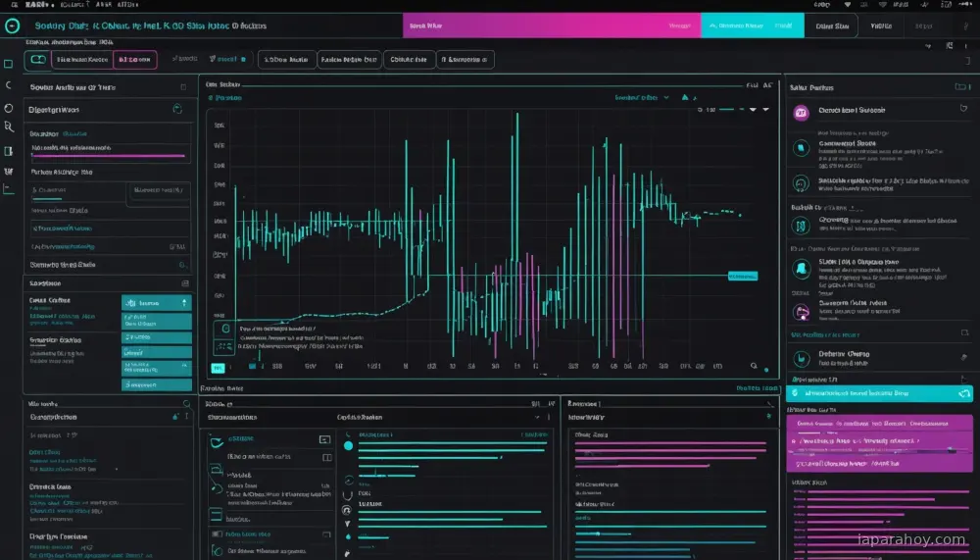Viewport: 980px width, 560px height.
Task: Click the magenta-outlined toolbar button
Action: click(x=135, y=60)
